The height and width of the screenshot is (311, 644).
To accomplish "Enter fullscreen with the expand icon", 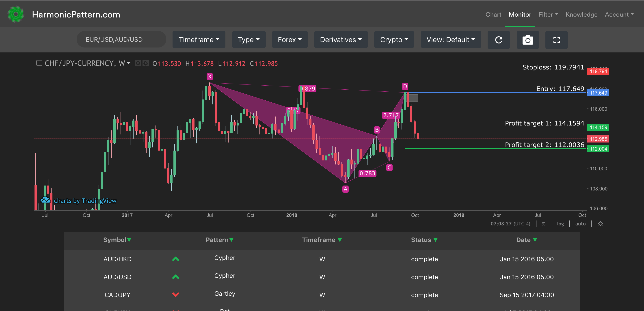I will pyautogui.click(x=557, y=40).
